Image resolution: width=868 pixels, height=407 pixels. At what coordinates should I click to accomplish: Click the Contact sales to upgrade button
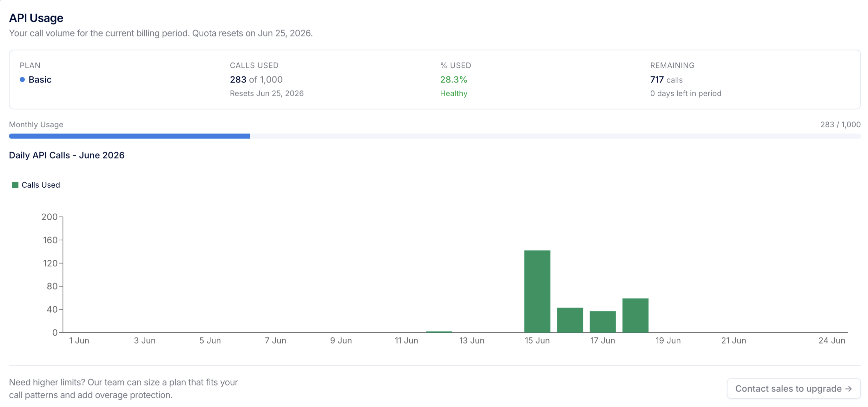tap(793, 389)
